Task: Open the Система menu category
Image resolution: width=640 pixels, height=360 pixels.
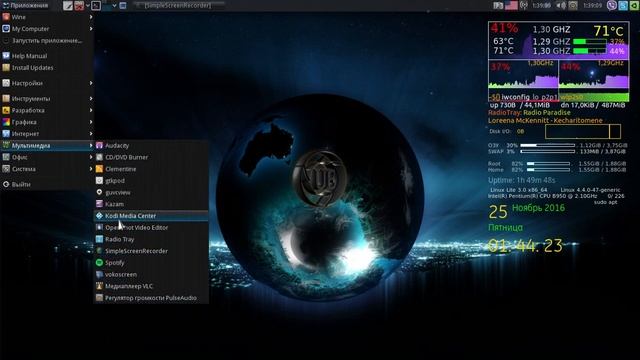Action: point(47,169)
